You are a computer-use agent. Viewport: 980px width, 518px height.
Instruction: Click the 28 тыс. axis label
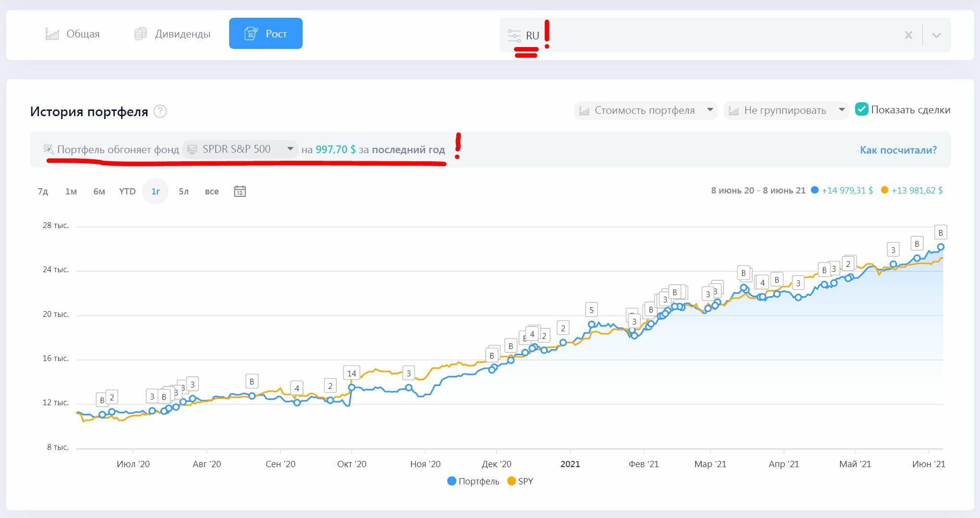pyautogui.click(x=56, y=225)
